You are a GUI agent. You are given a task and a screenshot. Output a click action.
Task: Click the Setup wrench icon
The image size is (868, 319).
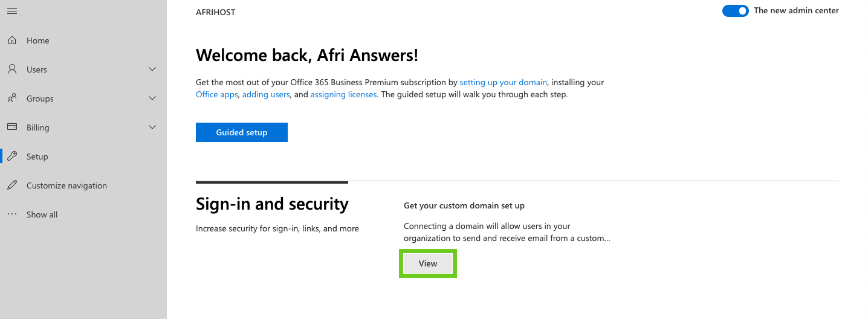pos(12,156)
